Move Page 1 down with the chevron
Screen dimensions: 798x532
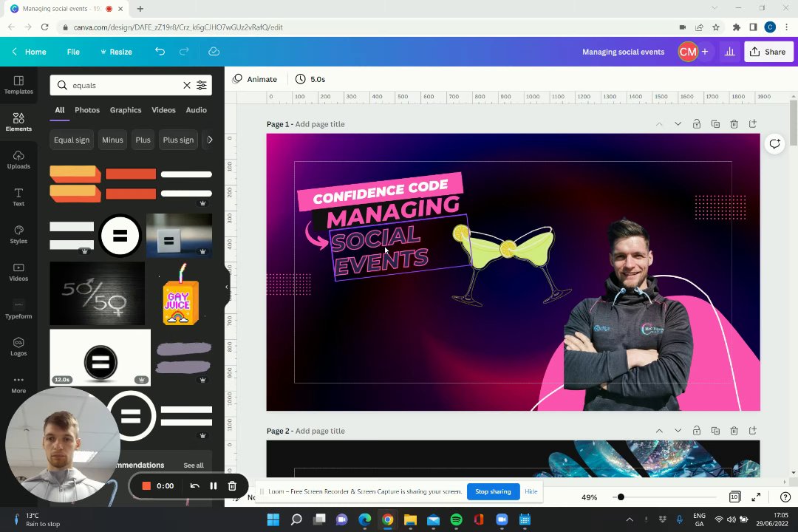tap(678, 123)
